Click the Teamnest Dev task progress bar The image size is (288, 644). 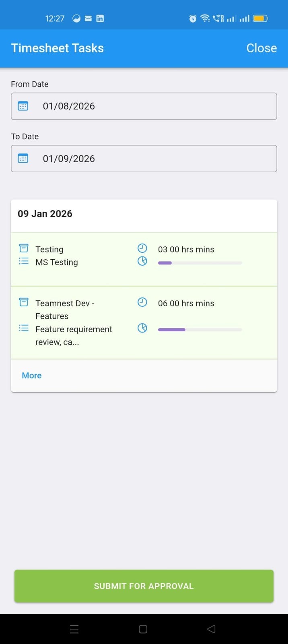[x=200, y=330]
